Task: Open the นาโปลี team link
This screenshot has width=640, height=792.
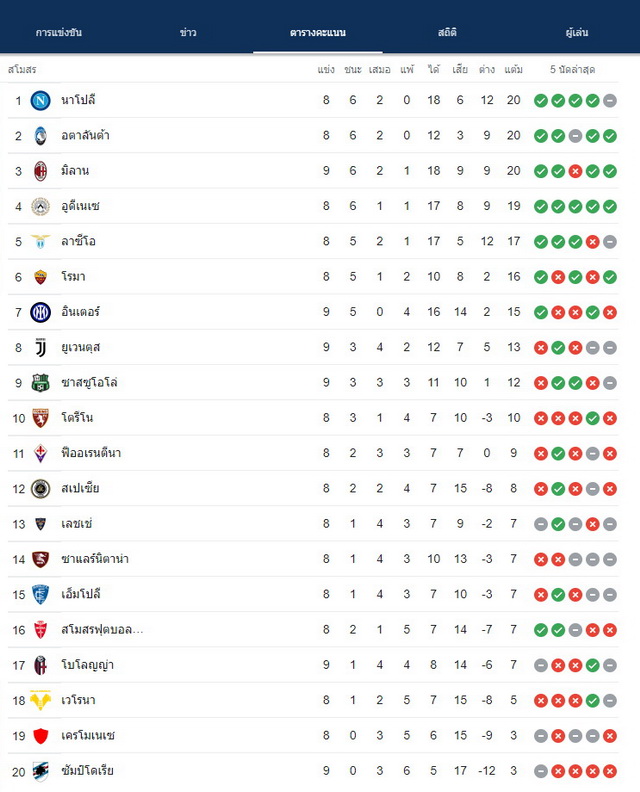Action: coord(78,100)
